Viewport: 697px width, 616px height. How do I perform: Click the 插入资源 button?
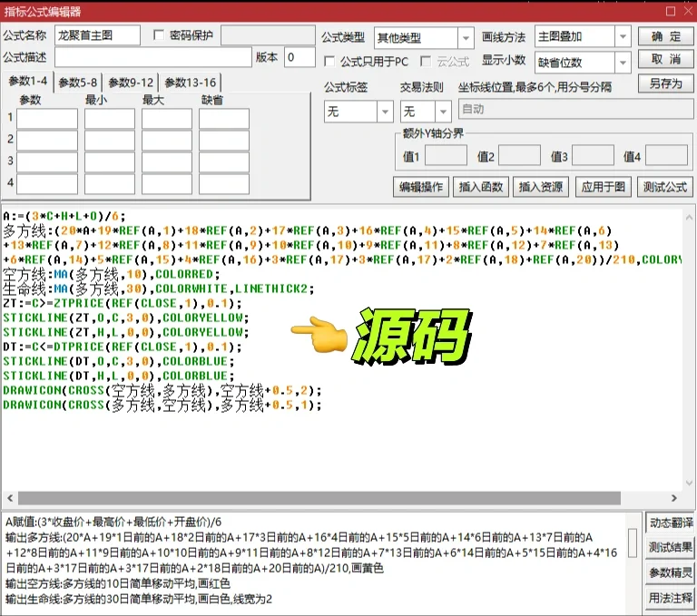[541, 187]
